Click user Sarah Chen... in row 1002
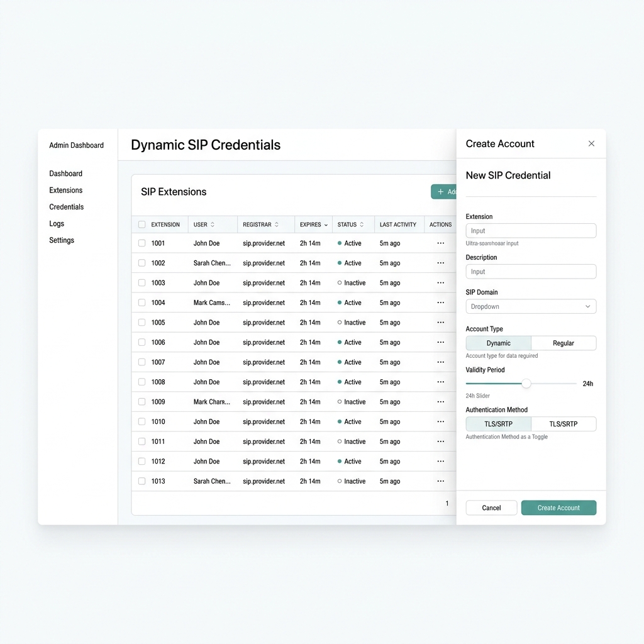The height and width of the screenshot is (644, 644). pyautogui.click(x=212, y=263)
